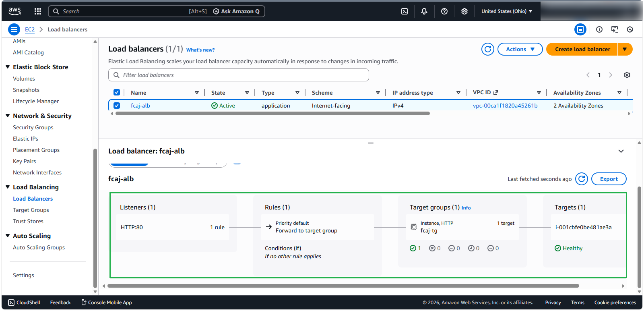Open table preferences gear icon
The image size is (644, 311).
tap(627, 75)
